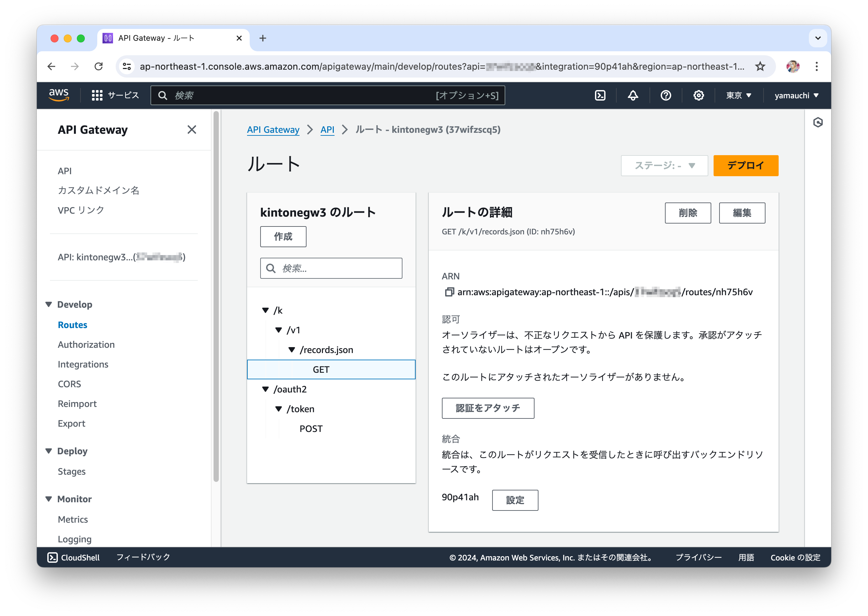Click the browser address bar URL
This screenshot has height=616, width=868.
coord(442,66)
